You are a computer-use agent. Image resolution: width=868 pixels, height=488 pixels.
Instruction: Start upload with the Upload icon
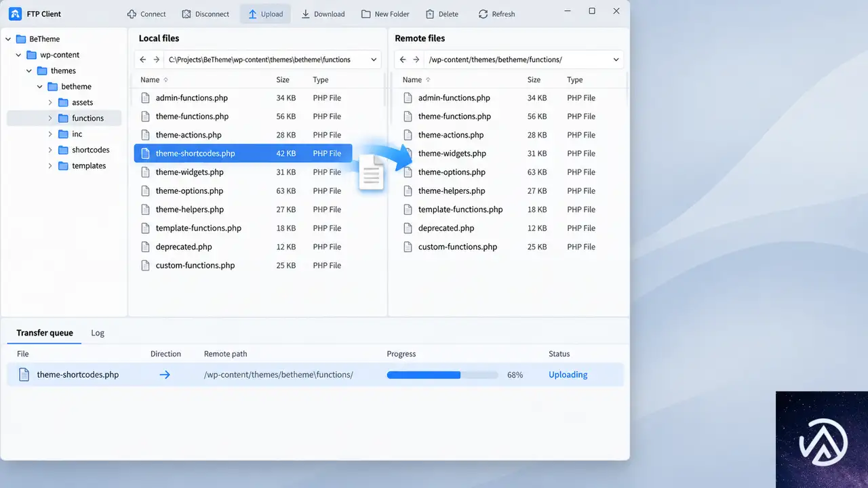pos(252,14)
